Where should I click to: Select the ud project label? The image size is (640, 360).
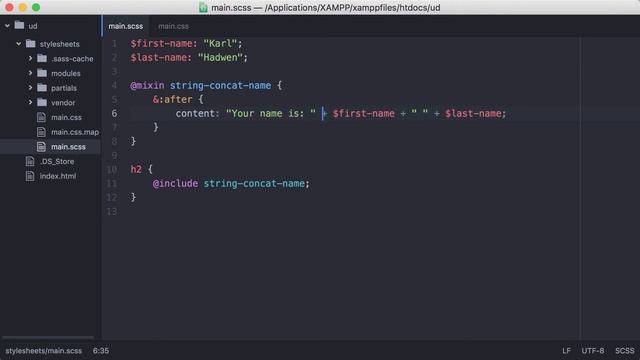33,26
